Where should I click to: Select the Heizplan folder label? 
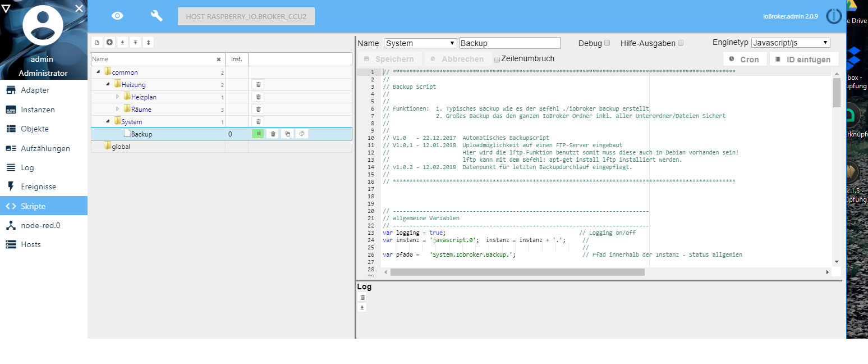click(x=144, y=97)
